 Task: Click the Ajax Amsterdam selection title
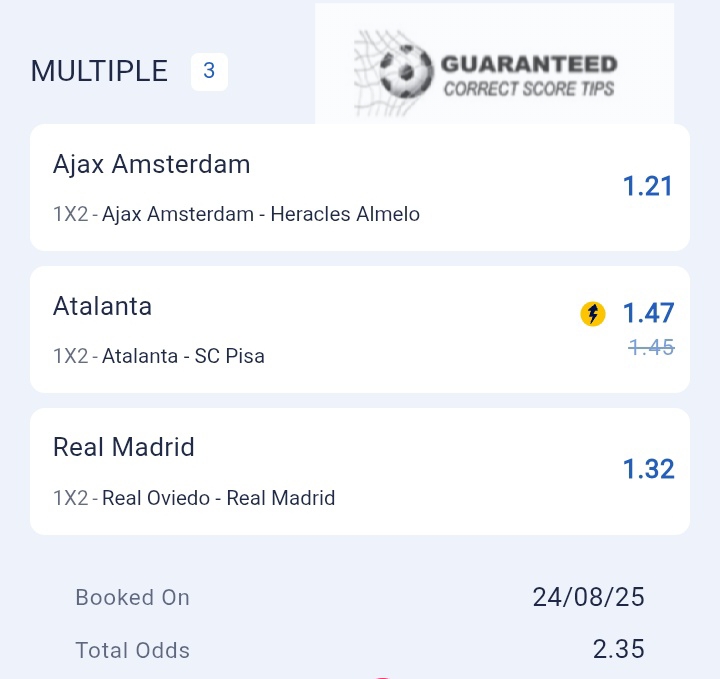pos(152,164)
